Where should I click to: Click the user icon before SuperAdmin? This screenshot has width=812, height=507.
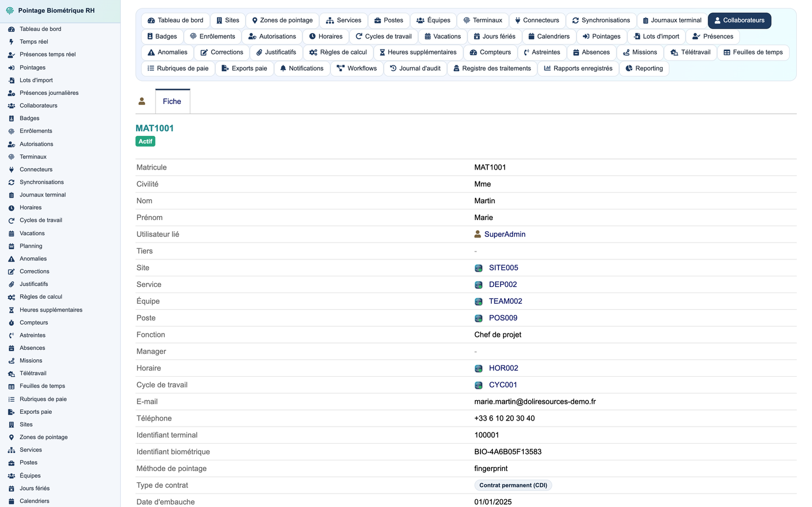[478, 234]
